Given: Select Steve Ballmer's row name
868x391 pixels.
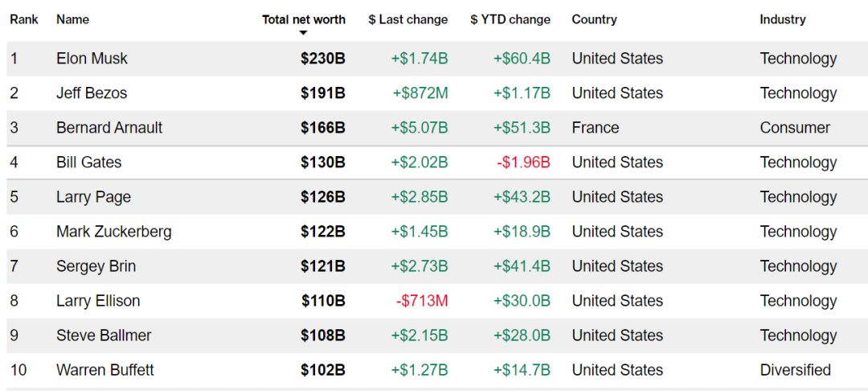Looking at the screenshot, I should pyautogui.click(x=104, y=335).
